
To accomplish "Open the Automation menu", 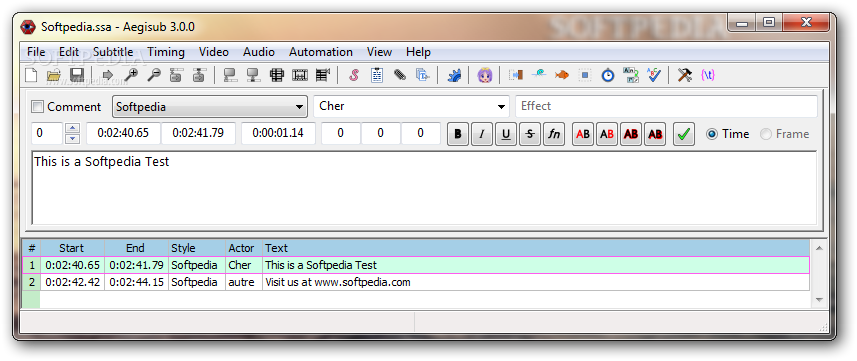I will [321, 52].
